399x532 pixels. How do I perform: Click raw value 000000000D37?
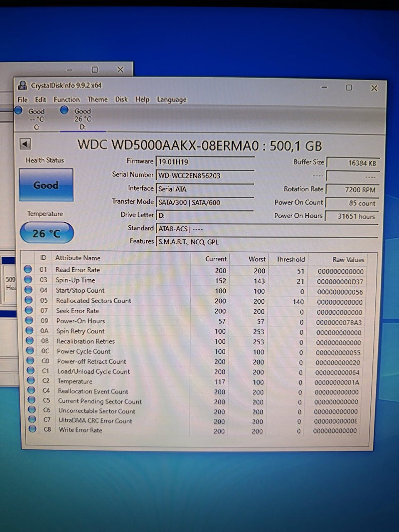click(x=340, y=282)
